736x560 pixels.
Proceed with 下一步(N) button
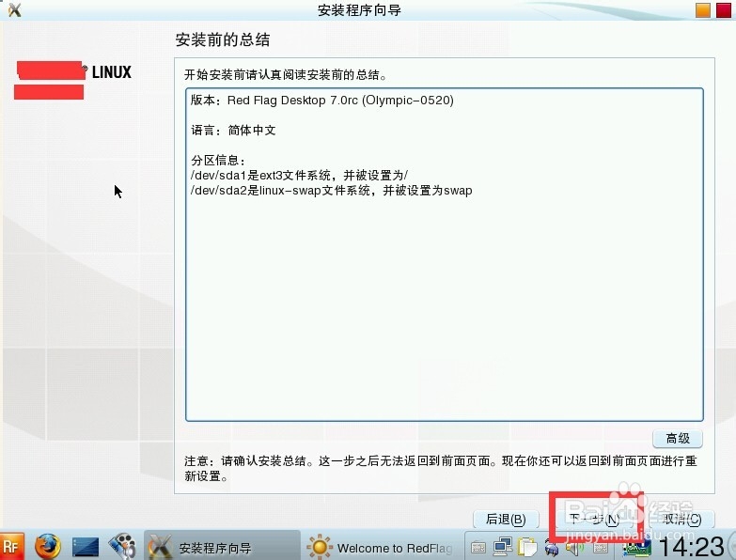click(x=593, y=520)
